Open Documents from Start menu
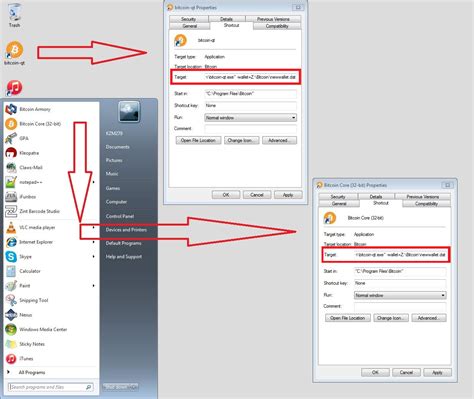474x399 pixels. click(117, 147)
